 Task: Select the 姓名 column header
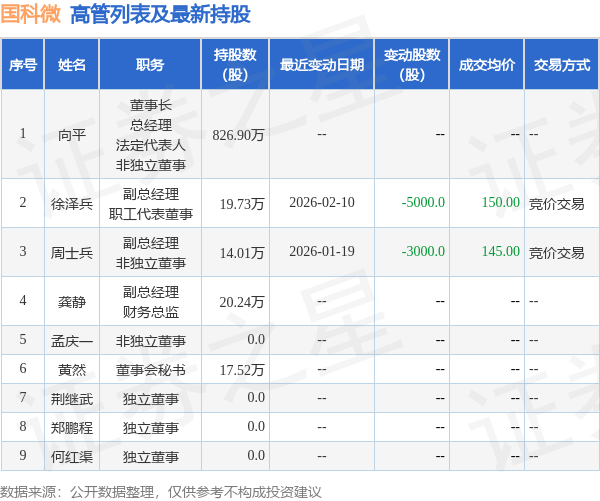tap(72, 65)
